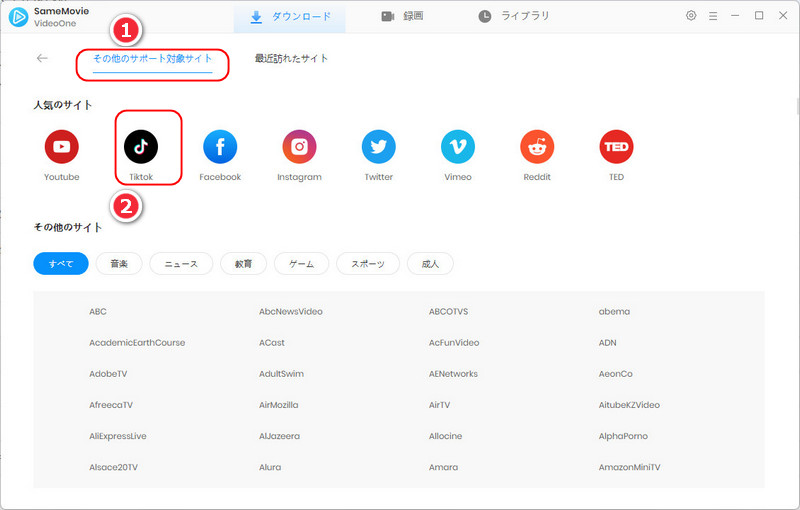The height and width of the screenshot is (510, 800).
Task: Click the vertical scrollbar thumb
Action: [797, 106]
